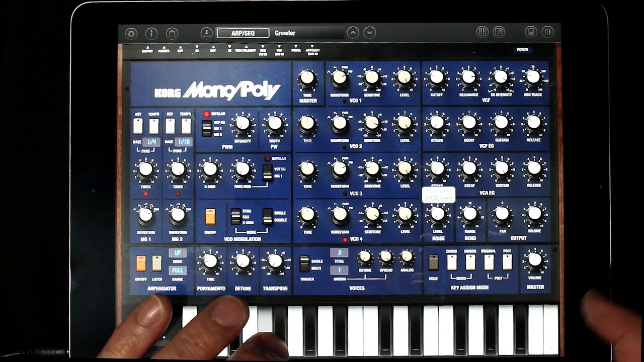The image size is (644, 362).
Task: Open the shop bag icon
Action: click(172, 33)
